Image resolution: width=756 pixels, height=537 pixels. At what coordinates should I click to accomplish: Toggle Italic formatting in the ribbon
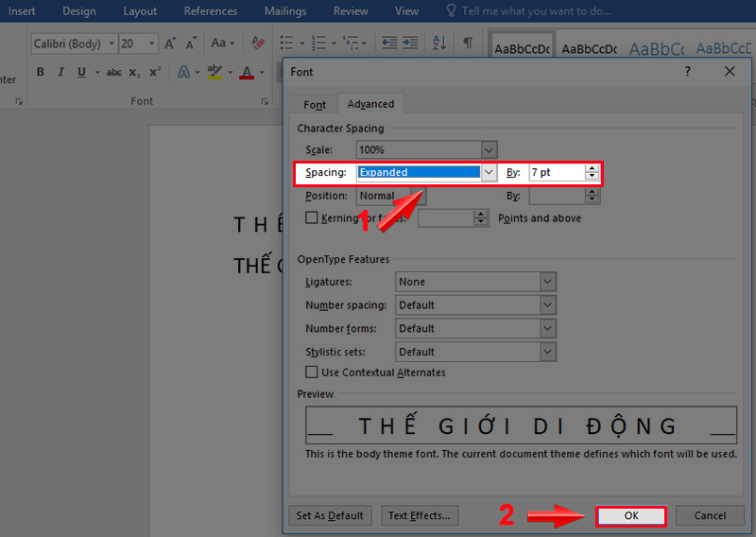click(x=60, y=72)
